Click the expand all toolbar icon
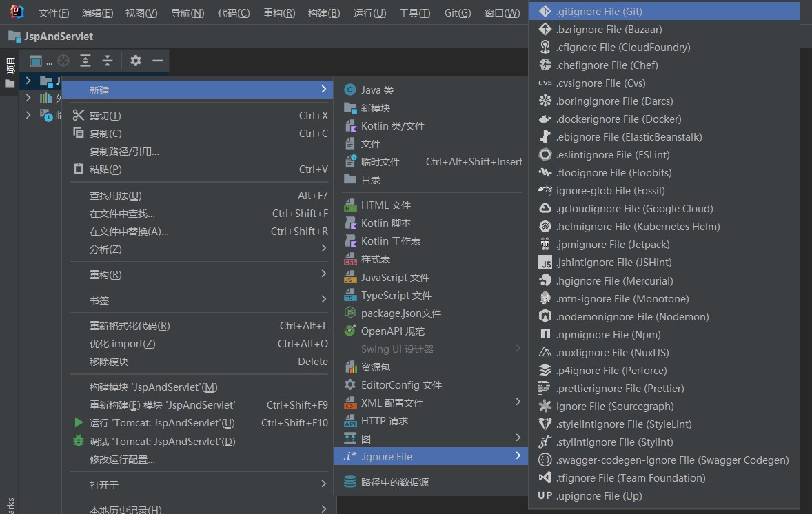Screen dimensions: 812x514 pyautogui.click(x=85, y=61)
